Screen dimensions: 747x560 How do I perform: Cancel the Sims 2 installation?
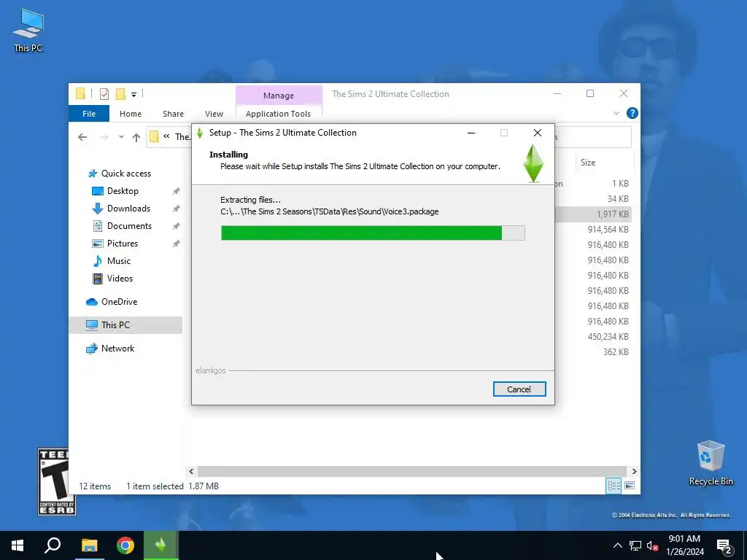coord(519,389)
